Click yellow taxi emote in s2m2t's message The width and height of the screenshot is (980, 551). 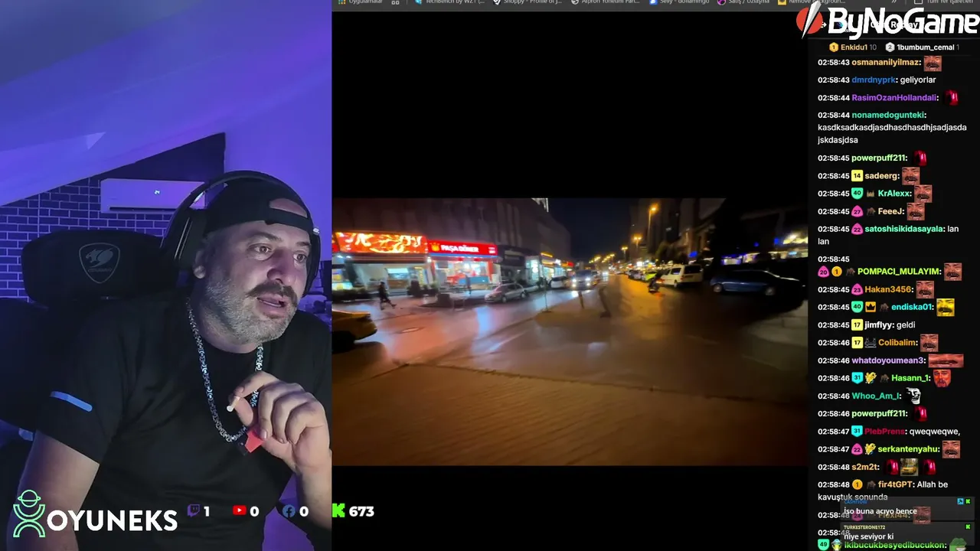click(x=909, y=467)
